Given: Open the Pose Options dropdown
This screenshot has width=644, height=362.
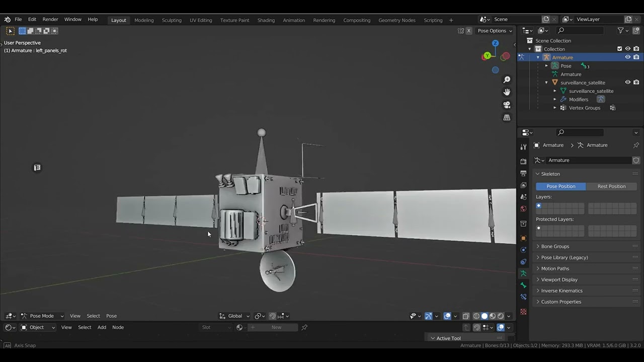Looking at the screenshot, I should pyautogui.click(x=495, y=31).
